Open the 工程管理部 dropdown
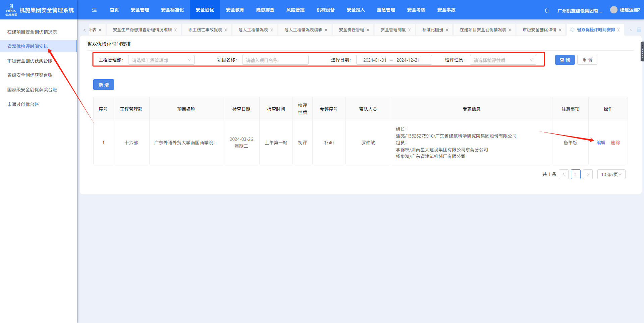This screenshot has width=644, height=323. 161,60
